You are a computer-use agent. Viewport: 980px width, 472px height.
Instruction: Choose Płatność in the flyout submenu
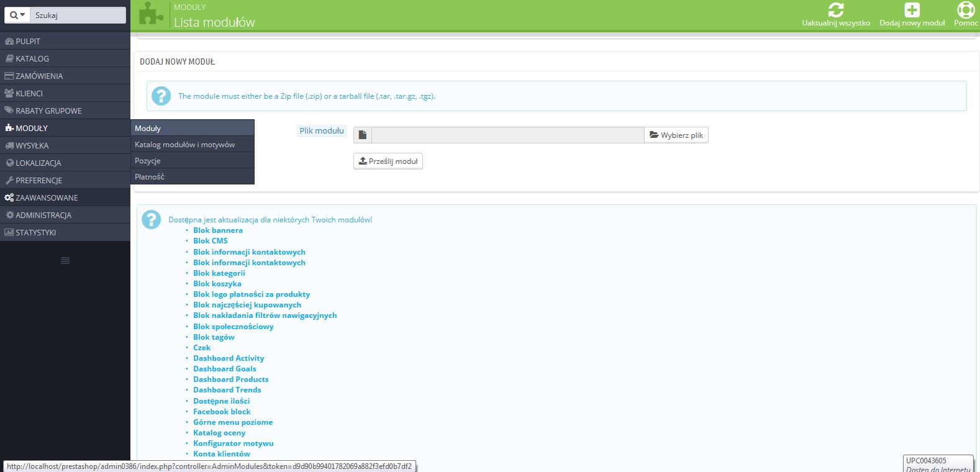[193, 176]
